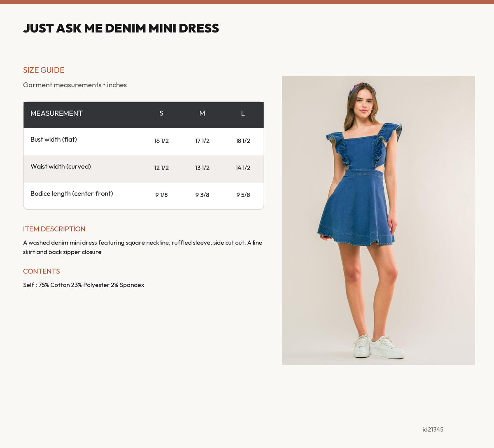Select the L size column header
The image size is (494, 448).
point(243,113)
